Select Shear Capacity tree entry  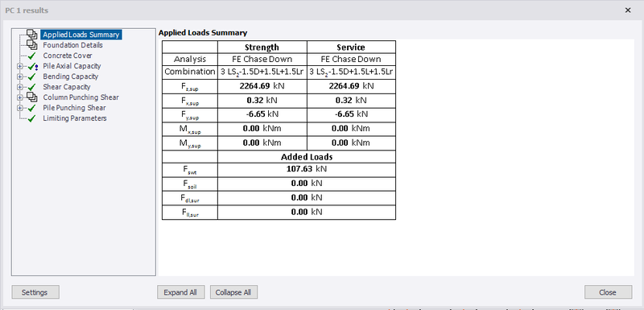(x=67, y=87)
